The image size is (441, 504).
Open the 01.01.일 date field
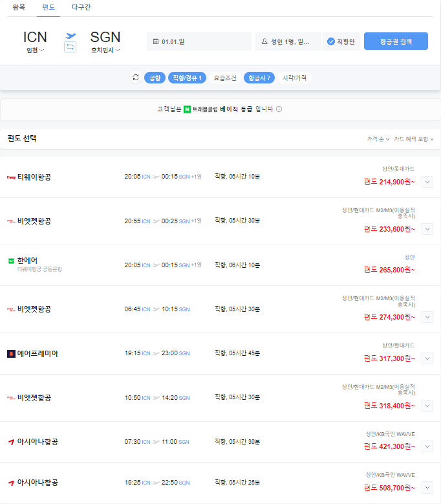pyautogui.click(x=199, y=41)
